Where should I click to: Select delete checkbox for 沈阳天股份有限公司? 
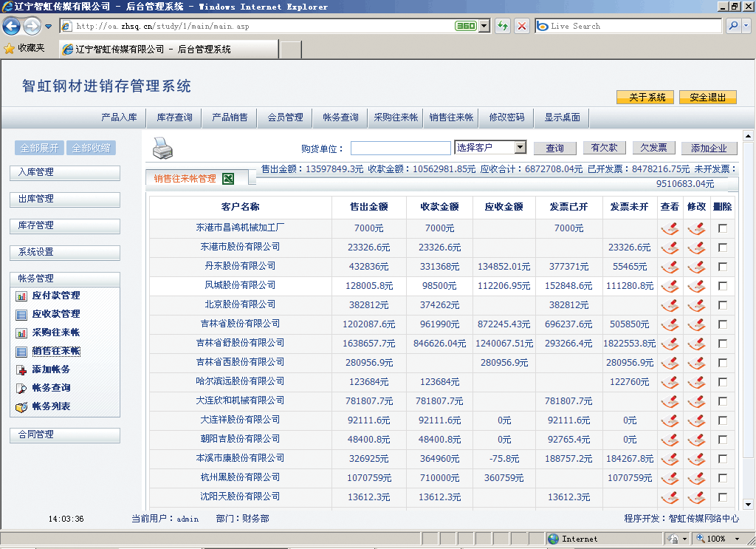[x=722, y=497]
